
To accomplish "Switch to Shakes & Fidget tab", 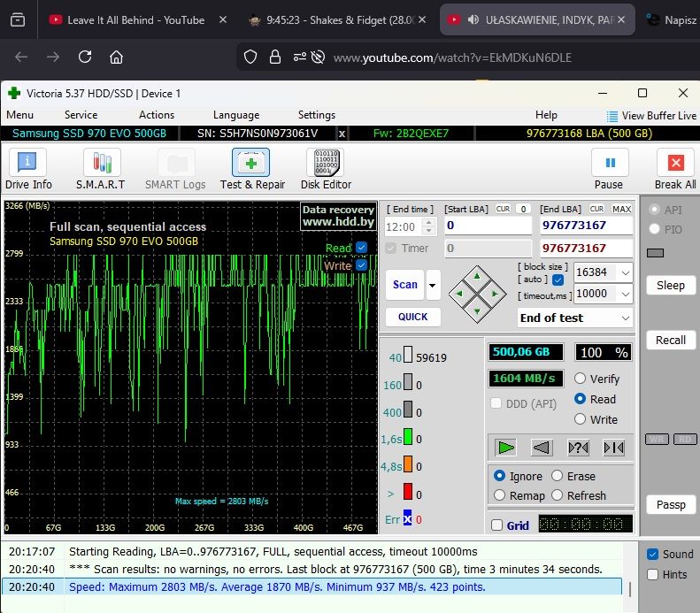I will [338, 20].
